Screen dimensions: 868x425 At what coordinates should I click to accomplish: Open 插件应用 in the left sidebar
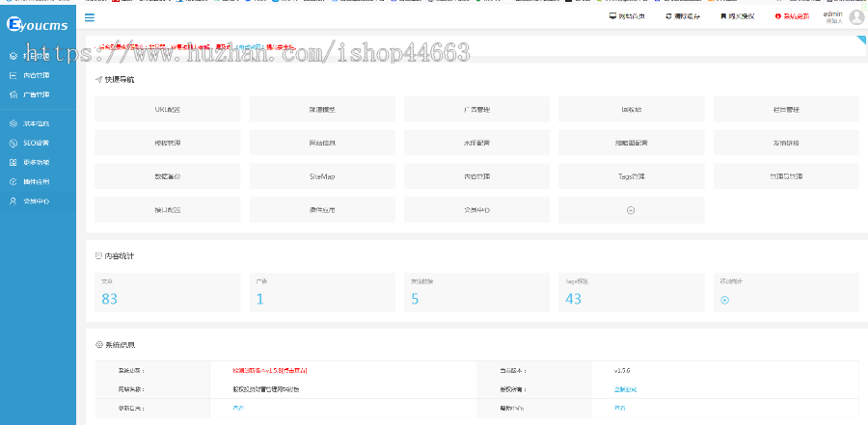pyautogui.click(x=36, y=181)
